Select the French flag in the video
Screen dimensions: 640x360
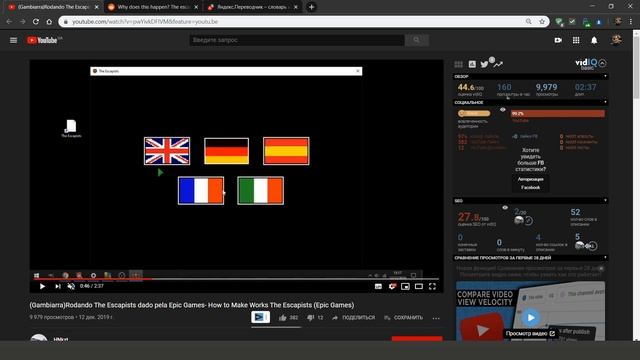pos(201,191)
